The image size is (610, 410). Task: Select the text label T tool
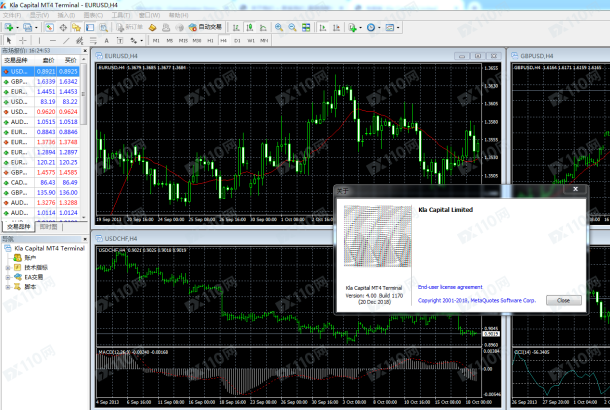[120, 40]
